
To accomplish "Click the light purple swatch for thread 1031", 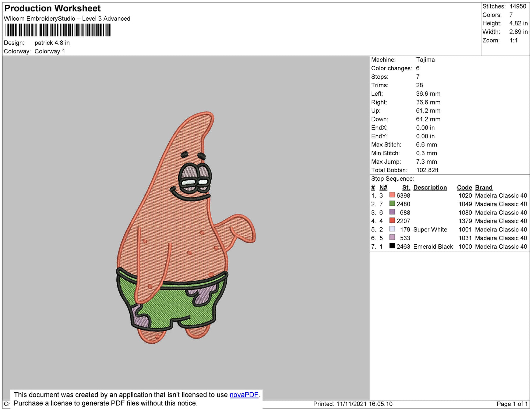I will pos(392,237).
